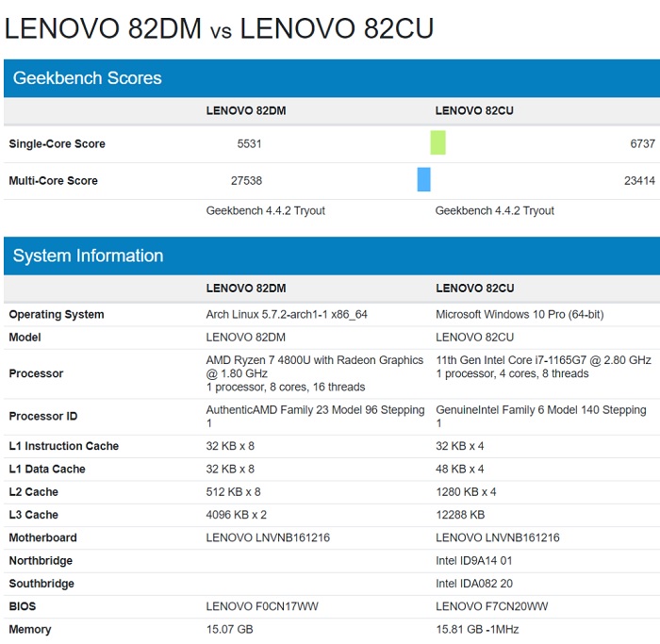This screenshot has height=644, width=660.
Task: Select Intel ID9A14 01 northbridge value
Action: pyautogui.click(x=474, y=561)
